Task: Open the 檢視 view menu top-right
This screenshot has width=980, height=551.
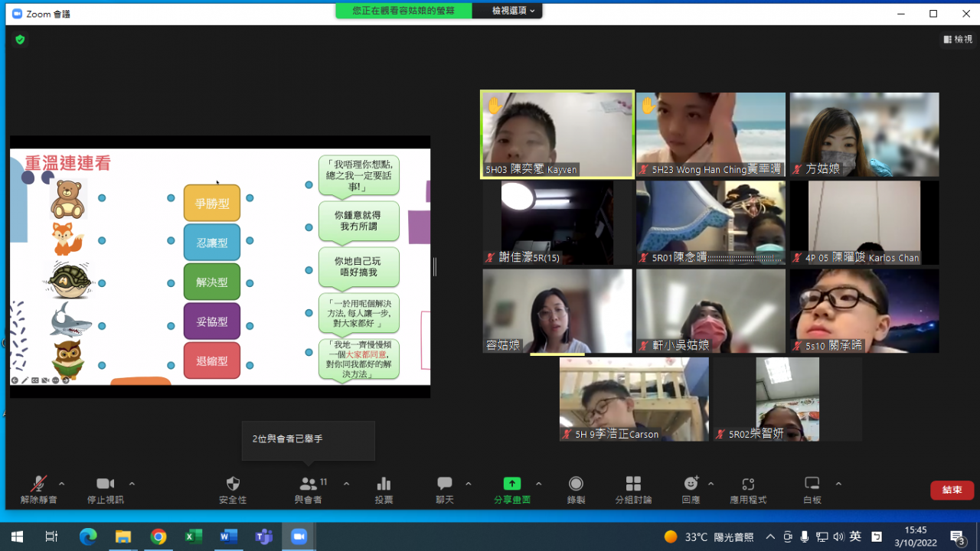Action: (958, 39)
